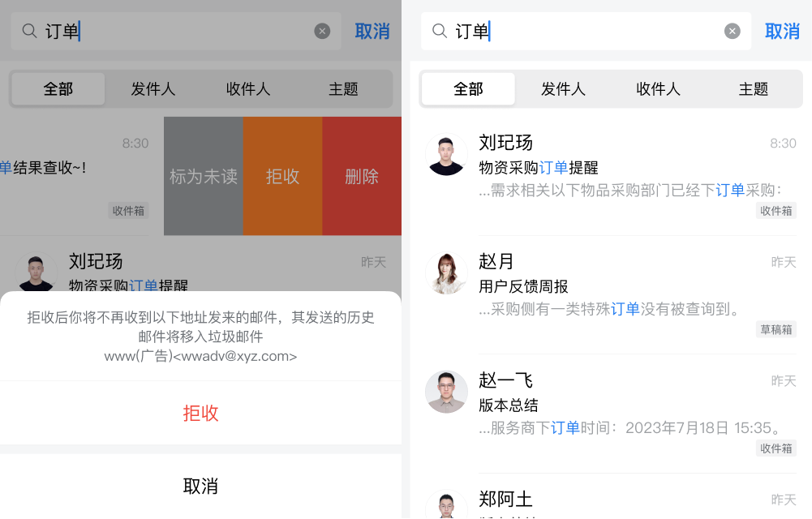Open 版本总结 email
The height and width of the screenshot is (519, 812).
pos(611,414)
